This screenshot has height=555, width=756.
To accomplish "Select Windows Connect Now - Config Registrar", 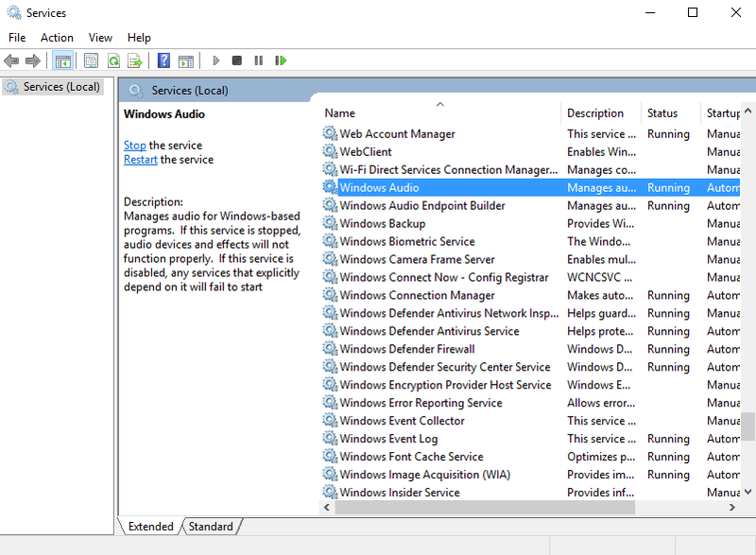I will (x=530, y=277).
